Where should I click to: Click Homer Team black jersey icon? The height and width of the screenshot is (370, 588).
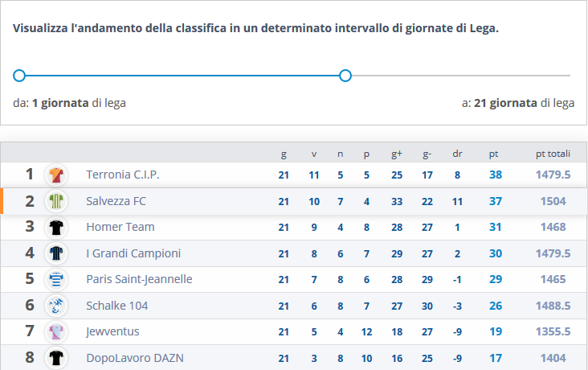click(x=56, y=228)
